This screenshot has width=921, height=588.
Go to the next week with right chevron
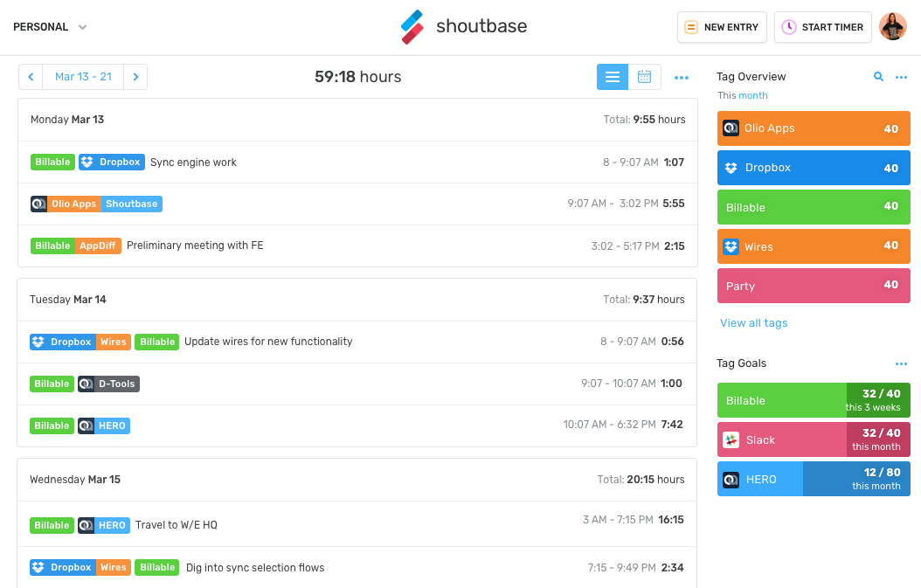[135, 77]
